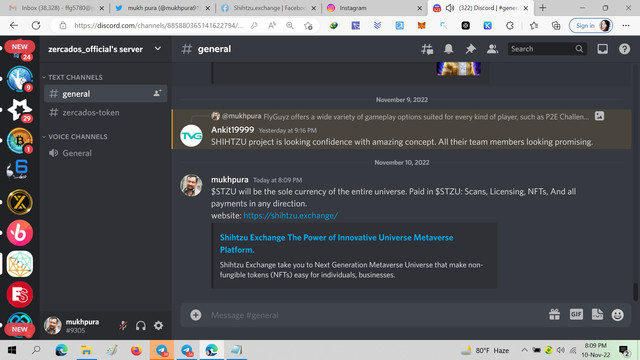Show pinned messages pin icon
Viewport: 640px width, 360px height.
coord(471,49)
